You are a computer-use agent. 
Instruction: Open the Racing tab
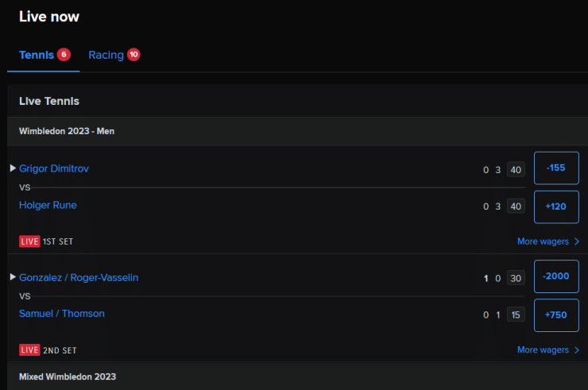point(114,56)
